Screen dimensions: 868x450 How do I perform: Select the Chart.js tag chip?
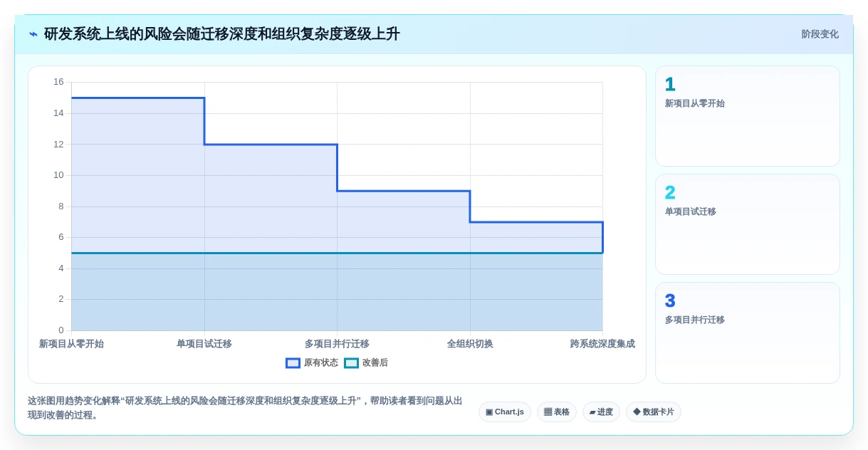pos(505,412)
